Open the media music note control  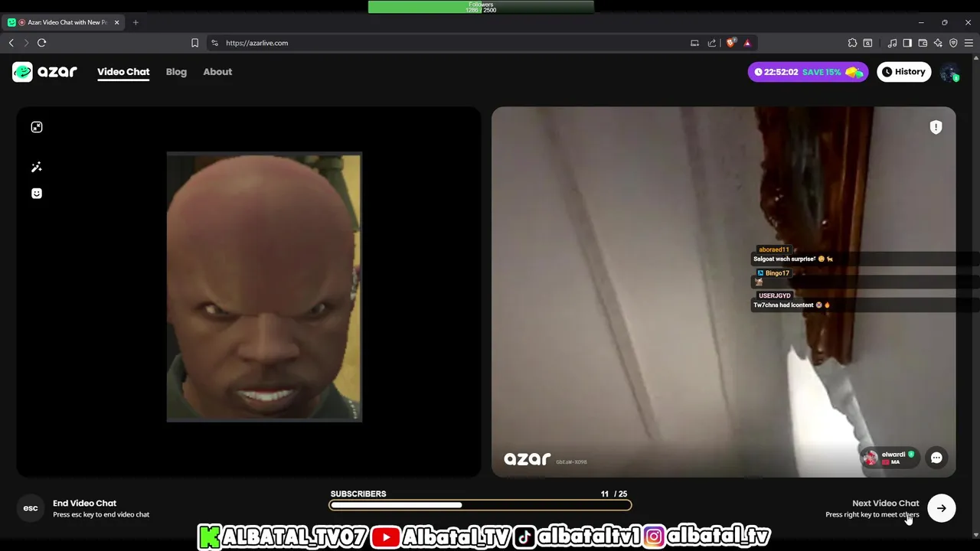(x=892, y=43)
